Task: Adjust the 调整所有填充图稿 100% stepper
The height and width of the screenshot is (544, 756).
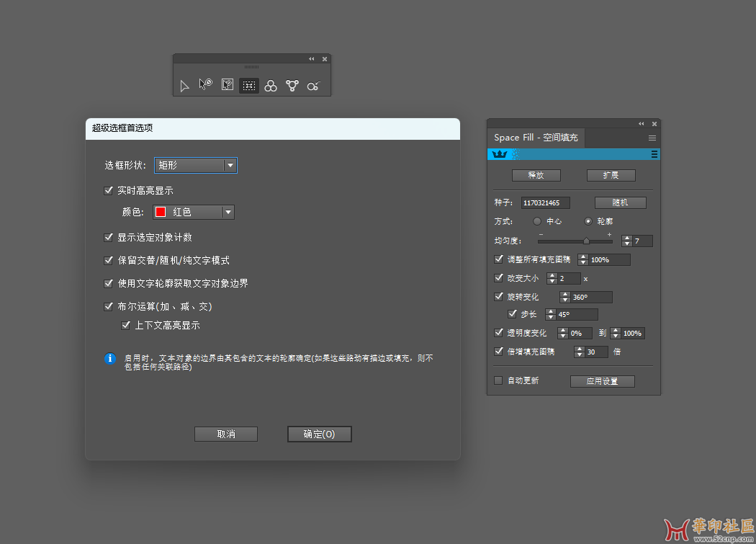Action: pos(583,259)
